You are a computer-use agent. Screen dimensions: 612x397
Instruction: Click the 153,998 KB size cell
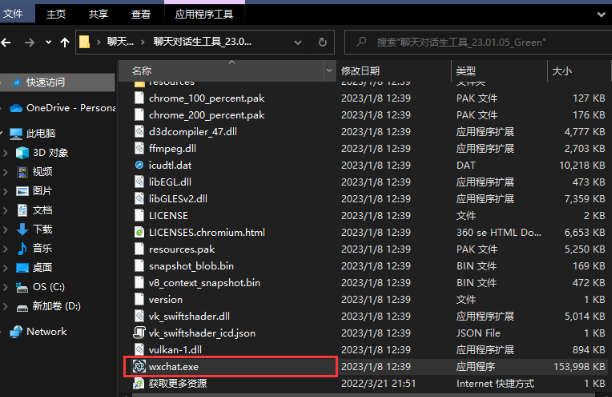pos(579,367)
